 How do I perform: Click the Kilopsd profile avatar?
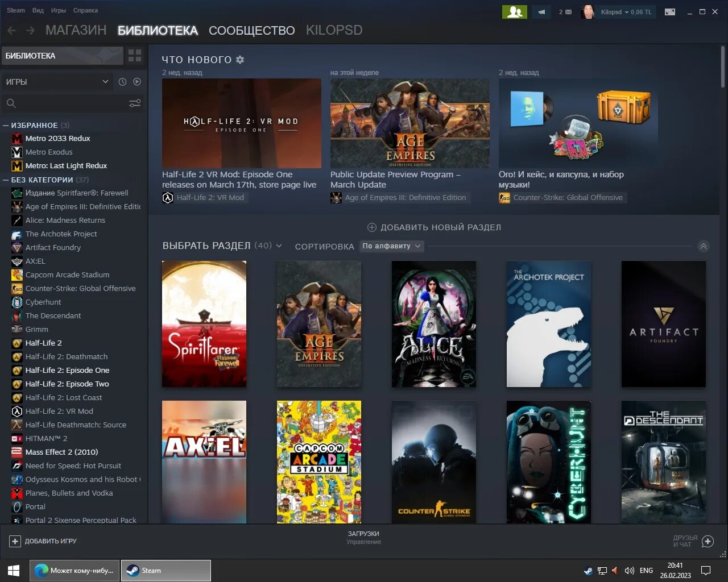pos(588,12)
